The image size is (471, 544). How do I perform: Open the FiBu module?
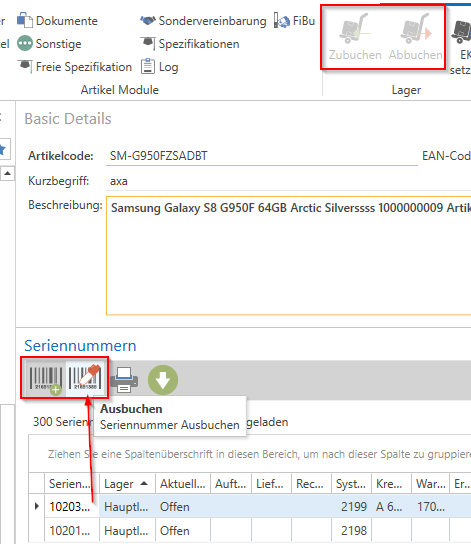[x=294, y=21]
